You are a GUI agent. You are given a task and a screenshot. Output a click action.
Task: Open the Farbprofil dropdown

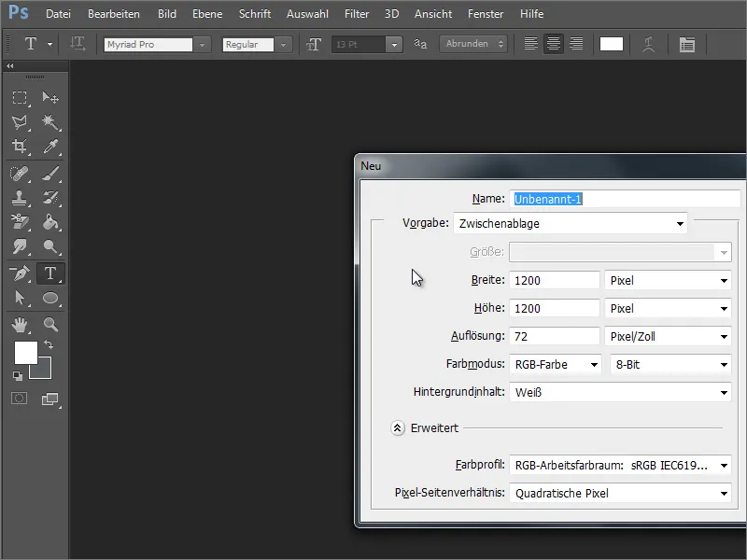pyautogui.click(x=620, y=465)
